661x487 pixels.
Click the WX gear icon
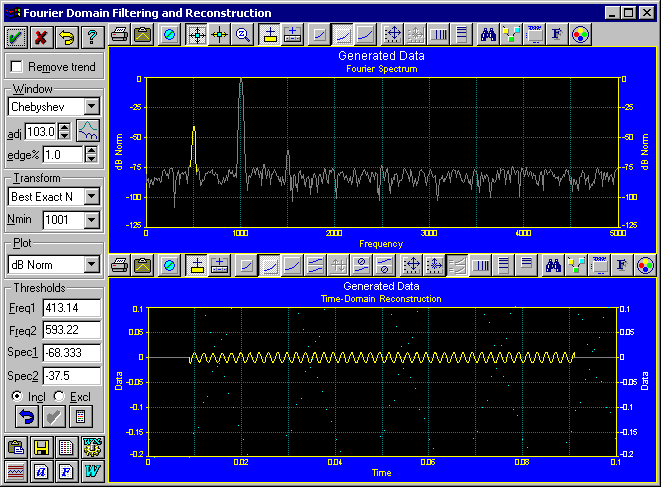click(x=92, y=447)
